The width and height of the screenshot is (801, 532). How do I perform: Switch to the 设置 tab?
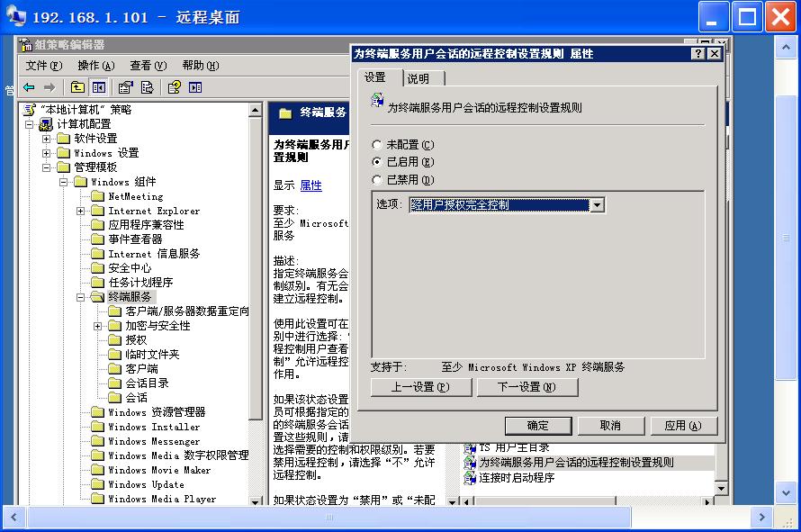[x=379, y=77]
